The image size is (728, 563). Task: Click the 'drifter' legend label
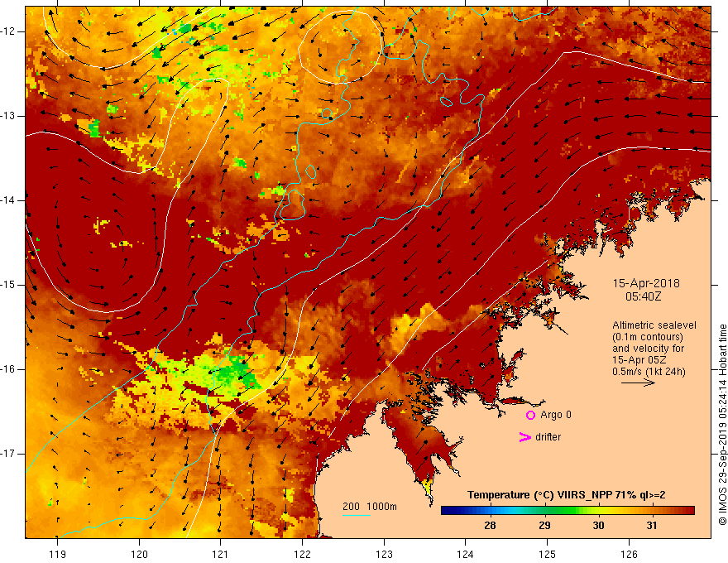pyautogui.click(x=548, y=437)
